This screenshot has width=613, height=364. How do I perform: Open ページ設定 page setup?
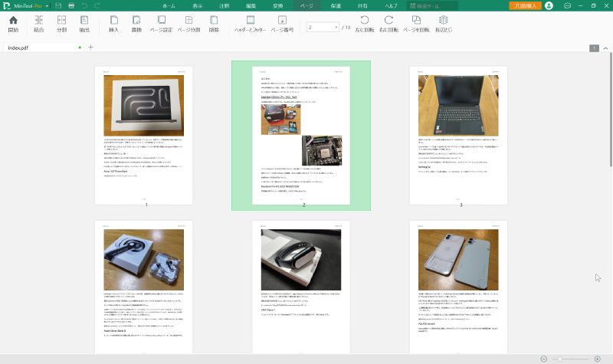(x=162, y=24)
